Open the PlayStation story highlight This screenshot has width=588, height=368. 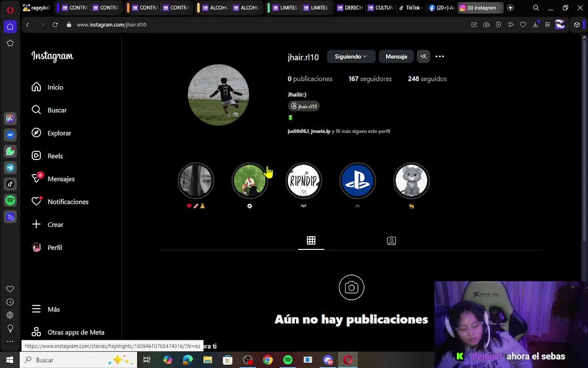357,180
